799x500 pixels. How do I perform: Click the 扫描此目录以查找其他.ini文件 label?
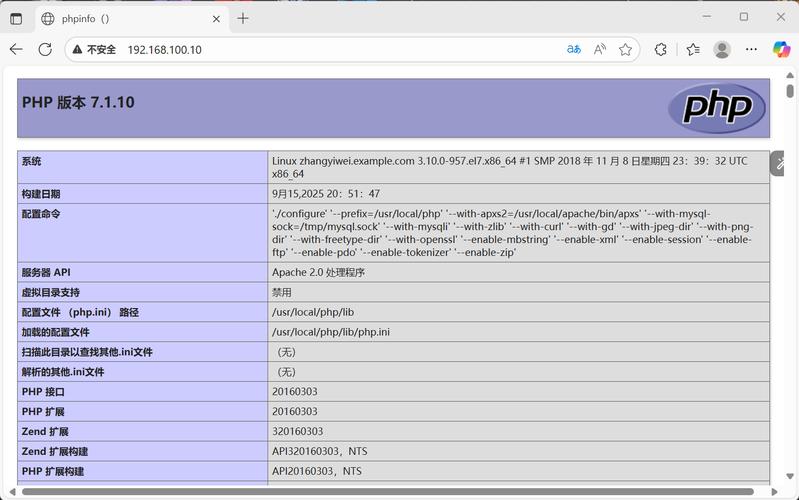(87, 352)
